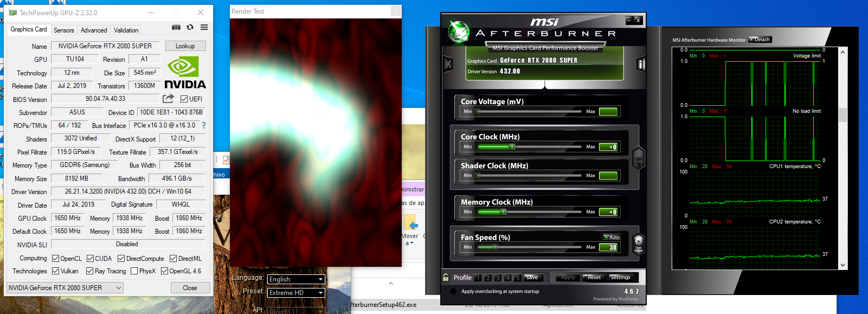Toggle the Ray Tracing checkbox

coord(89,271)
